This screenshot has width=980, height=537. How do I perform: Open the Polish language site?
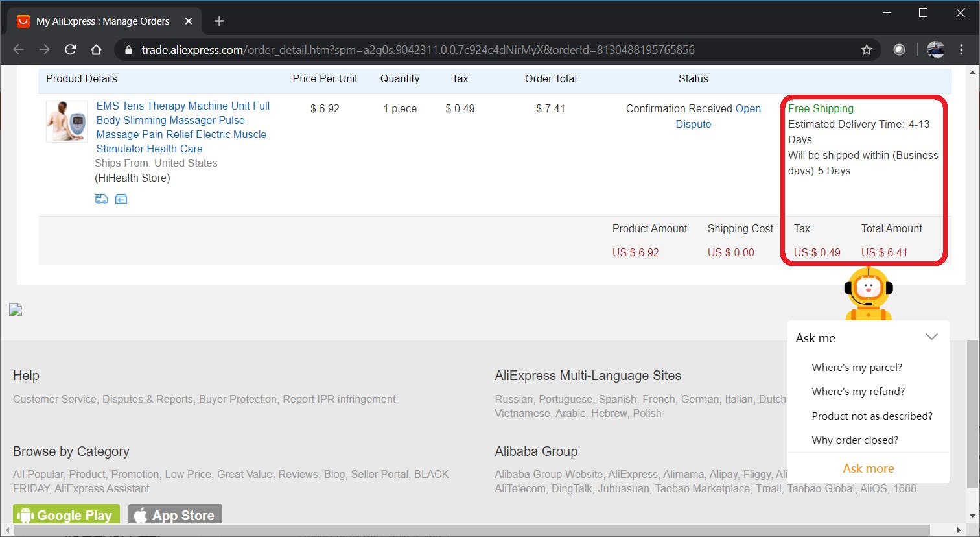click(647, 414)
